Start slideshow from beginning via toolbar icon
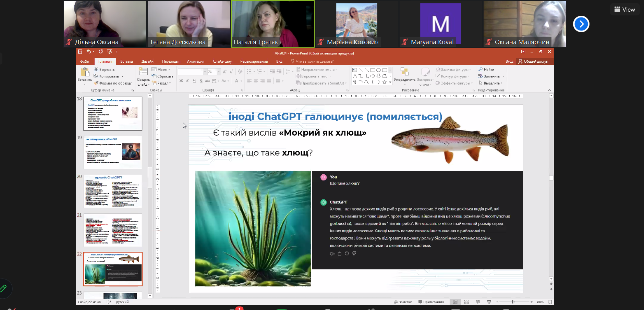Screen dimensions: 644x310 110,52
